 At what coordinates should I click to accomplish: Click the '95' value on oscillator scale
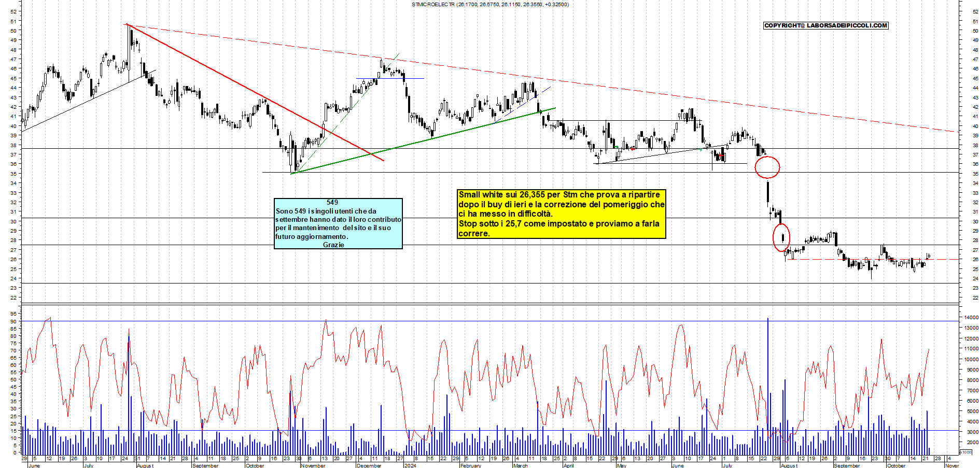13,314
